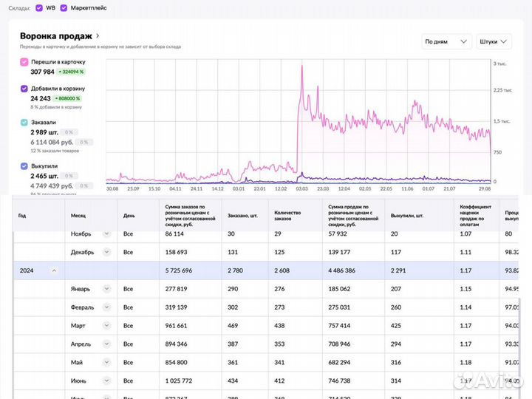Image resolution: width=532 pixels, height=399 pixels.
Task: Toggle the Добавили в корзину series checkbox
Action: (24, 89)
